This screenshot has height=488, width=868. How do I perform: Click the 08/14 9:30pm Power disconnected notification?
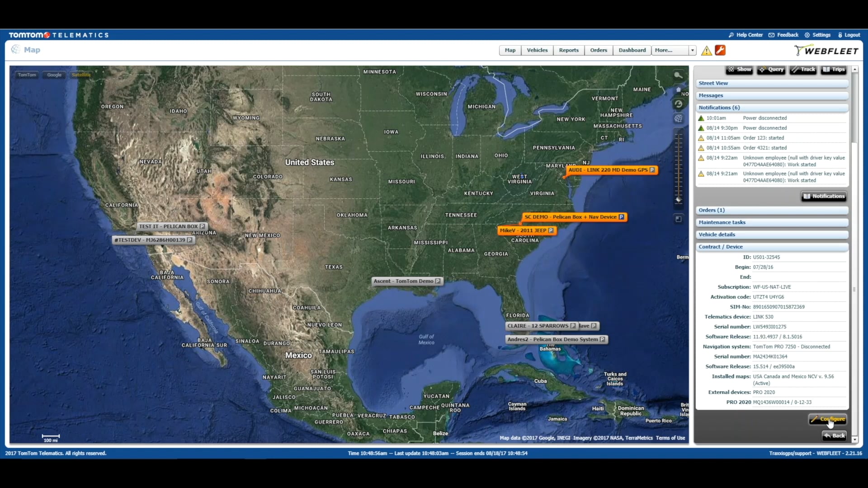click(772, 128)
